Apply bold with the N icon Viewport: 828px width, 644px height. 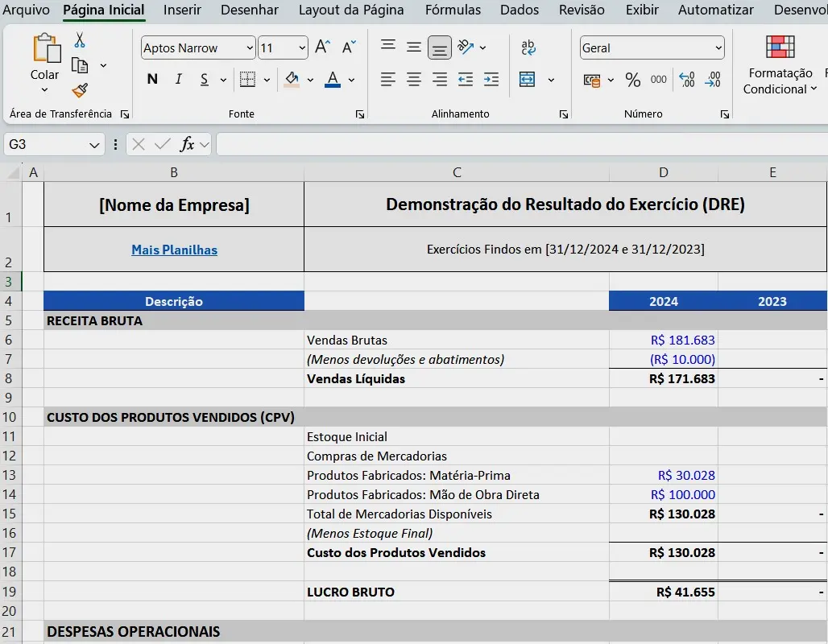point(152,80)
